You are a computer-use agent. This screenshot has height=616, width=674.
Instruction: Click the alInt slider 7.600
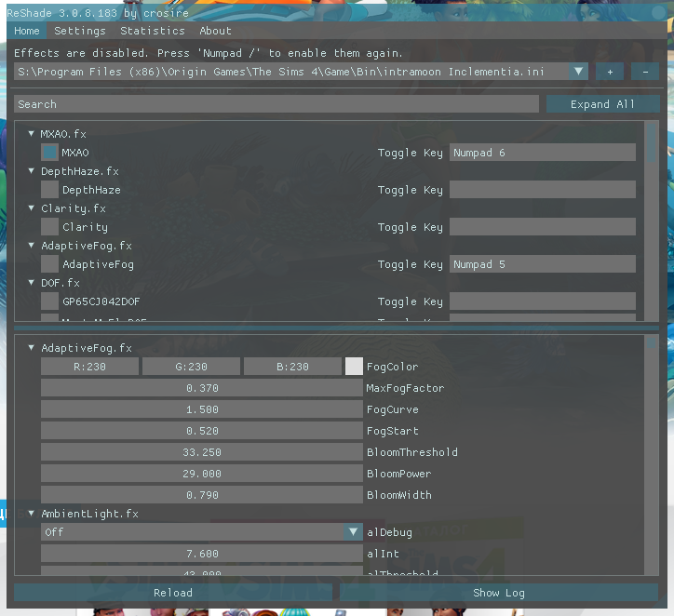click(202, 554)
